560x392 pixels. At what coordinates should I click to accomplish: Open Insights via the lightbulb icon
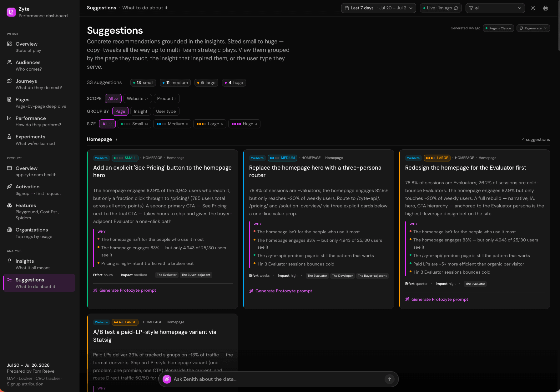tap(9, 261)
